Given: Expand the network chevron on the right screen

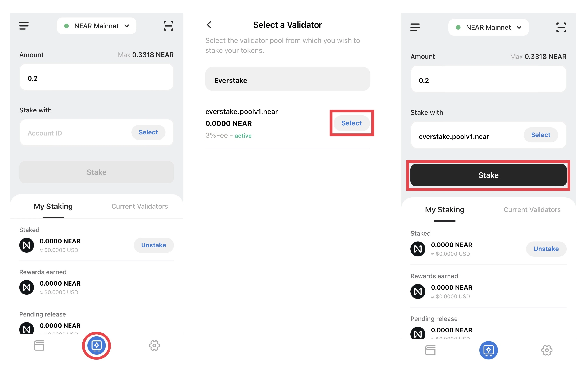Looking at the screenshot, I should click(519, 27).
